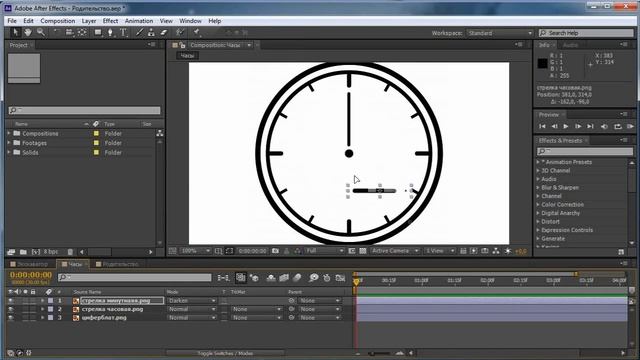The height and width of the screenshot is (360, 640).
Task: Expand the Solids folder
Action: (9, 152)
